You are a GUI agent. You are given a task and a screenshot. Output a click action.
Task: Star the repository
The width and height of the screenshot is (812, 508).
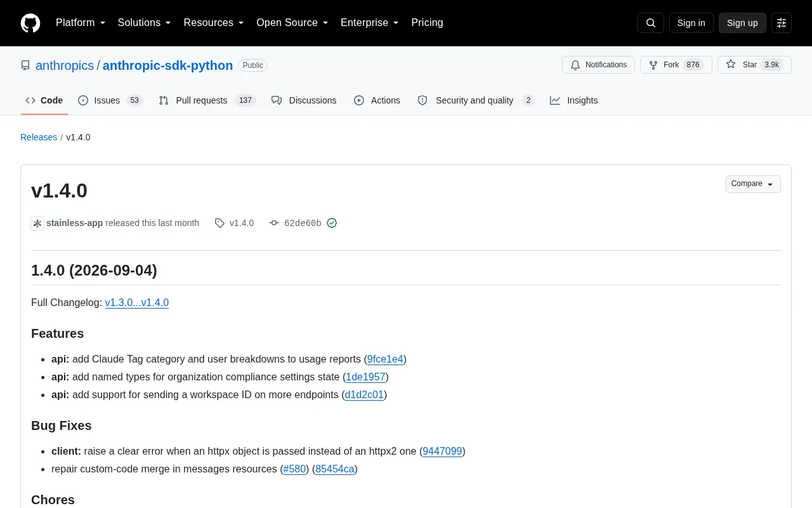click(754, 65)
